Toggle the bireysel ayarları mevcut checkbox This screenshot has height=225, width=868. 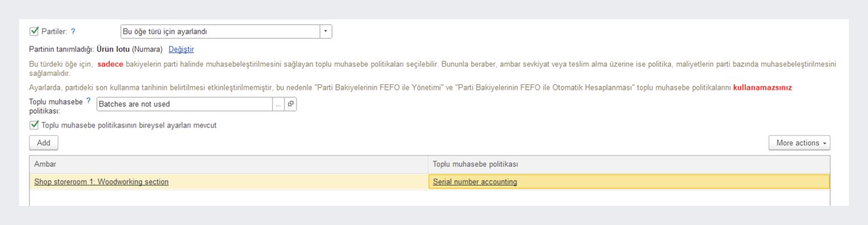click(x=34, y=125)
